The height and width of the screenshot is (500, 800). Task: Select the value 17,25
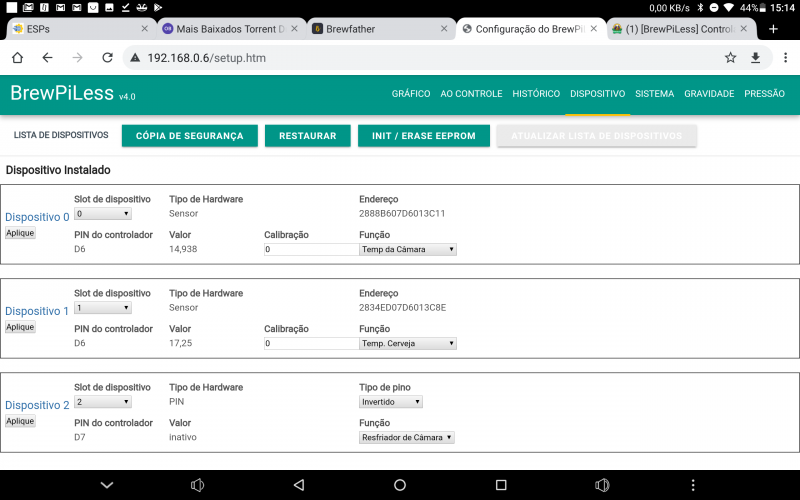pos(181,343)
